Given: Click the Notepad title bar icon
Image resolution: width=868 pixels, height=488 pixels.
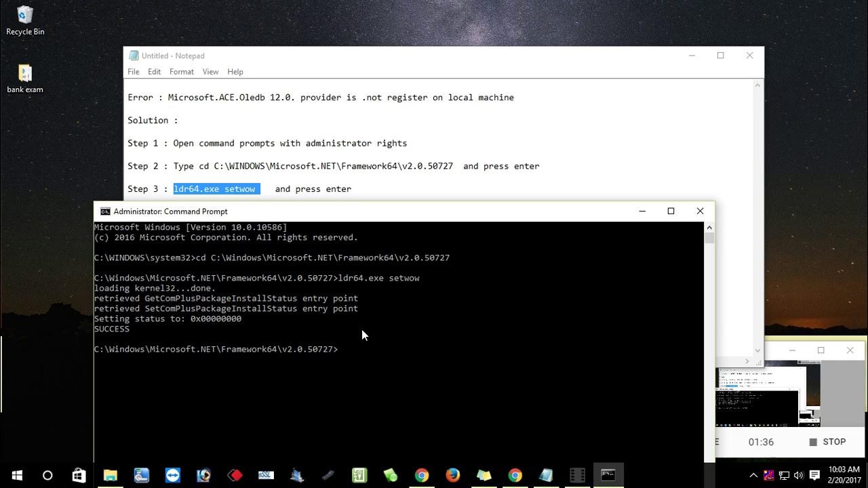Looking at the screenshot, I should pyautogui.click(x=134, y=56).
